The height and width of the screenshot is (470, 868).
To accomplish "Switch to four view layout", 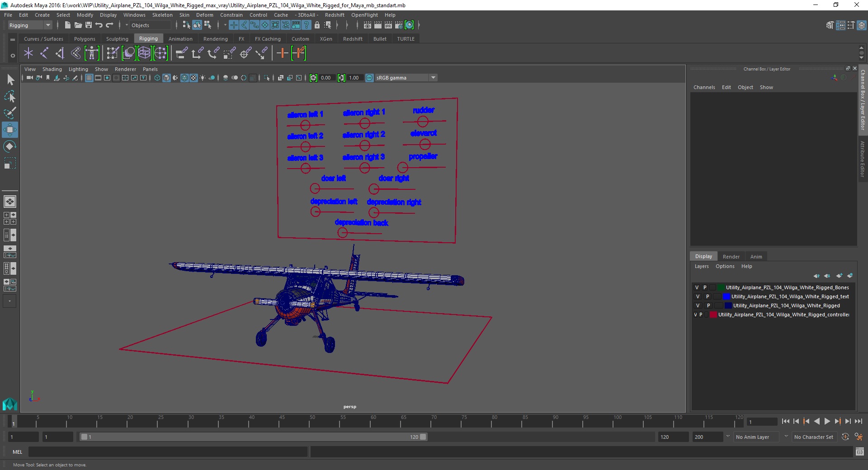I will tap(10, 218).
